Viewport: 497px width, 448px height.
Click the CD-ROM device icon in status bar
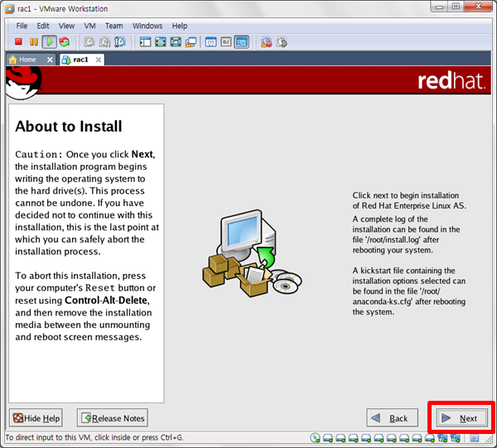(315, 437)
